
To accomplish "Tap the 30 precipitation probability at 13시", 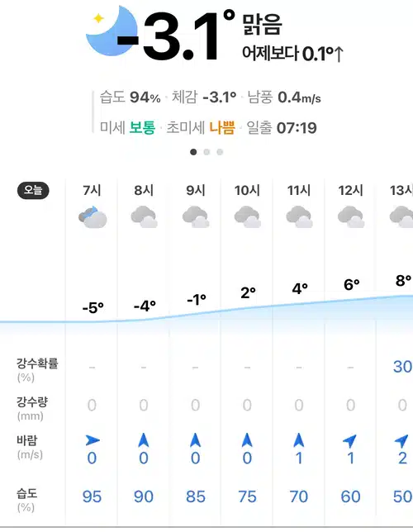I will coord(402,367).
